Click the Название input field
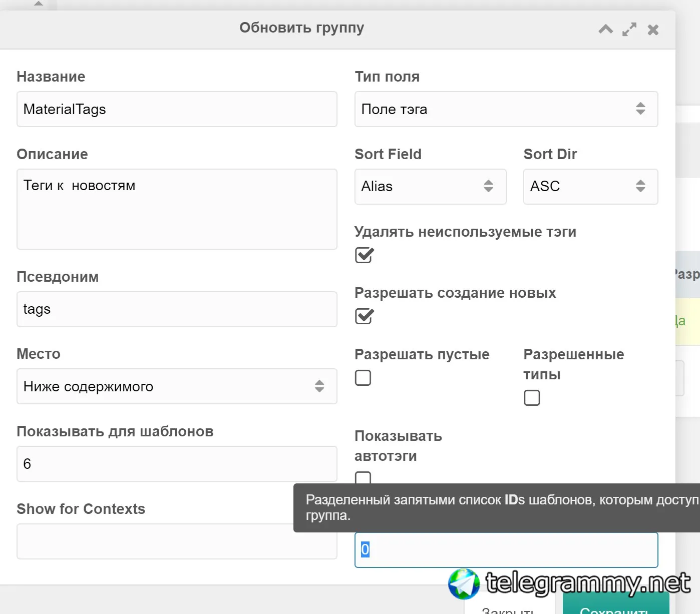 177,109
